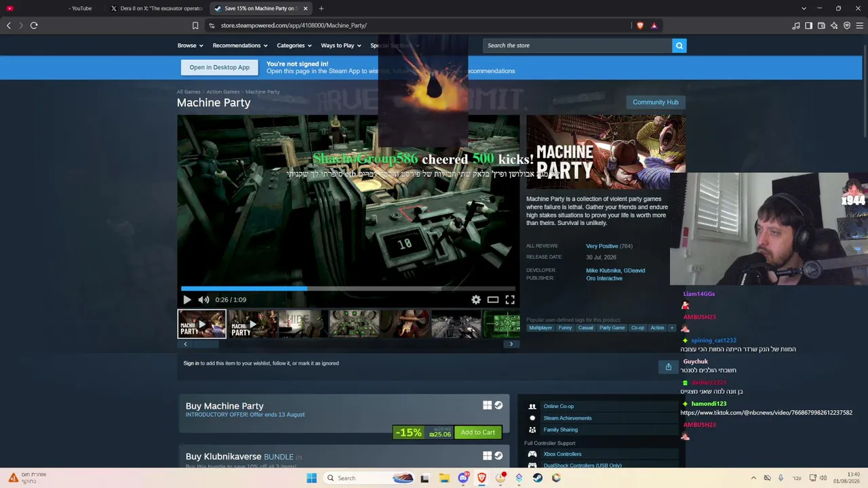Switch the trailer to fullscreen
Image resolution: width=868 pixels, height=488 pixels.
pos(510,300)
